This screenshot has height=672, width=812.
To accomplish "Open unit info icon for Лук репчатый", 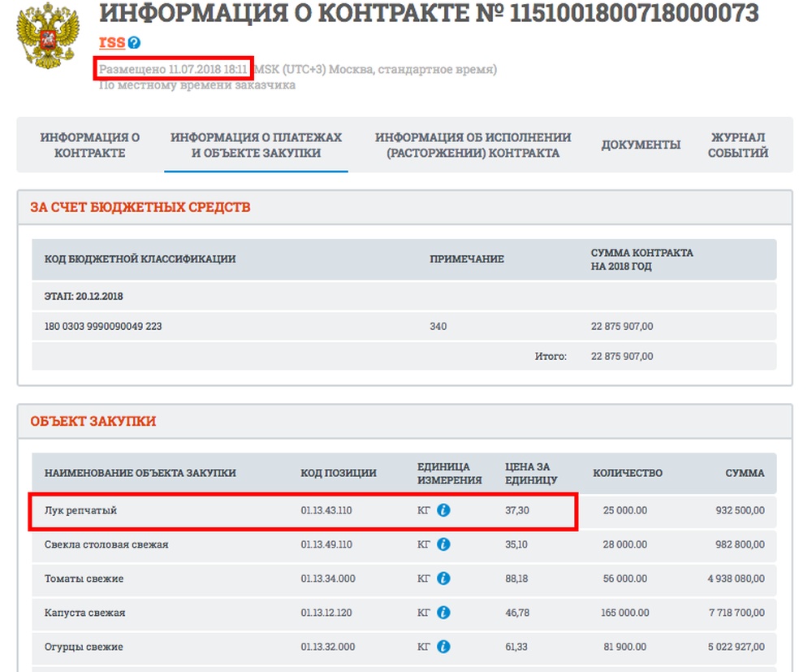I will (443, 510).
